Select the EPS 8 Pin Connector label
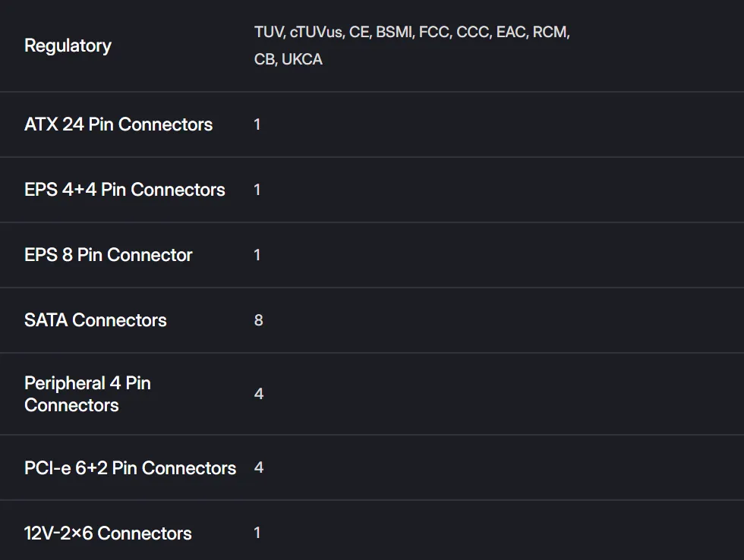 point(109,255)
